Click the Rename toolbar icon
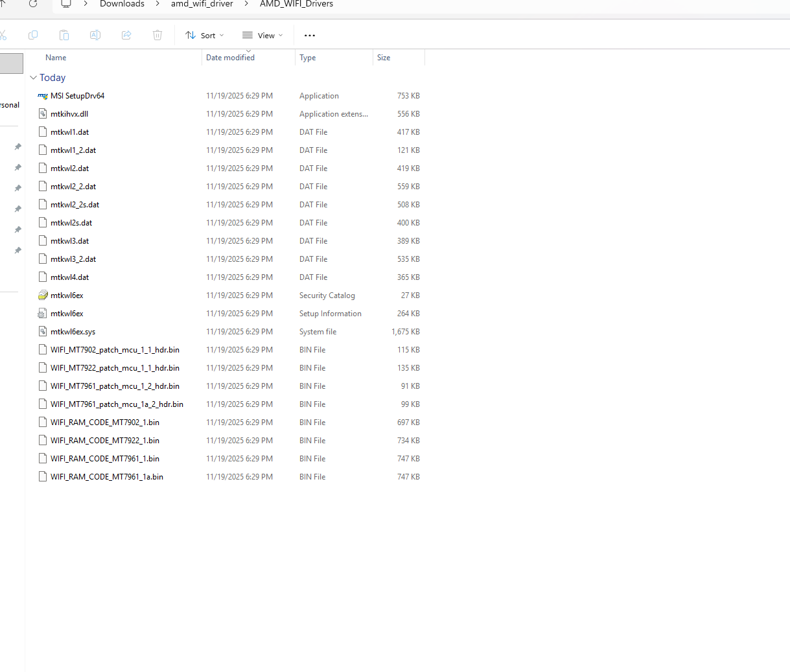 (x=95, y=35)
